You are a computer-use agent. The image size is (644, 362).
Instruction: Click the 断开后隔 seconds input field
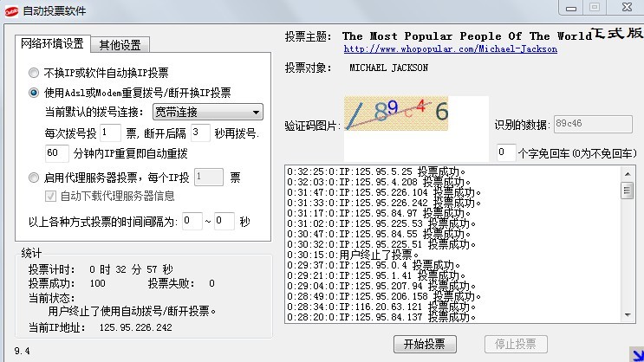(x=200, y=133)
